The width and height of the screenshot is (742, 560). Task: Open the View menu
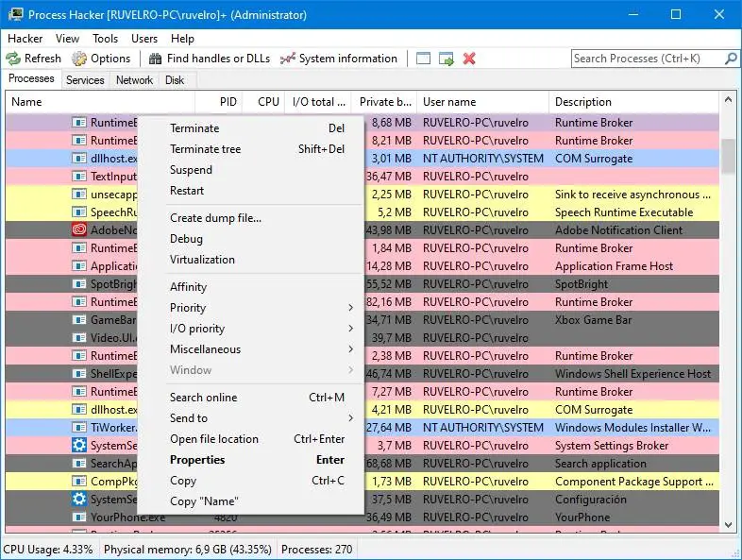pos(67,39)
